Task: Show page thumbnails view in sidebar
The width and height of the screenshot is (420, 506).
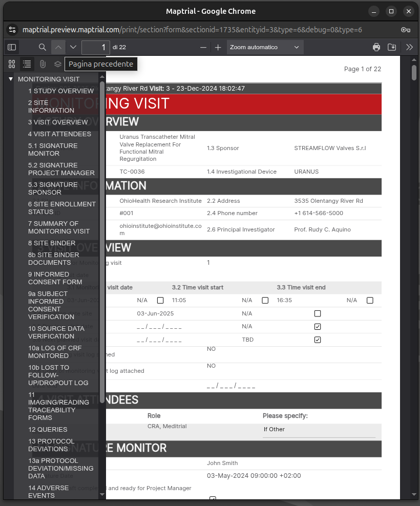Action: [12, 64]
